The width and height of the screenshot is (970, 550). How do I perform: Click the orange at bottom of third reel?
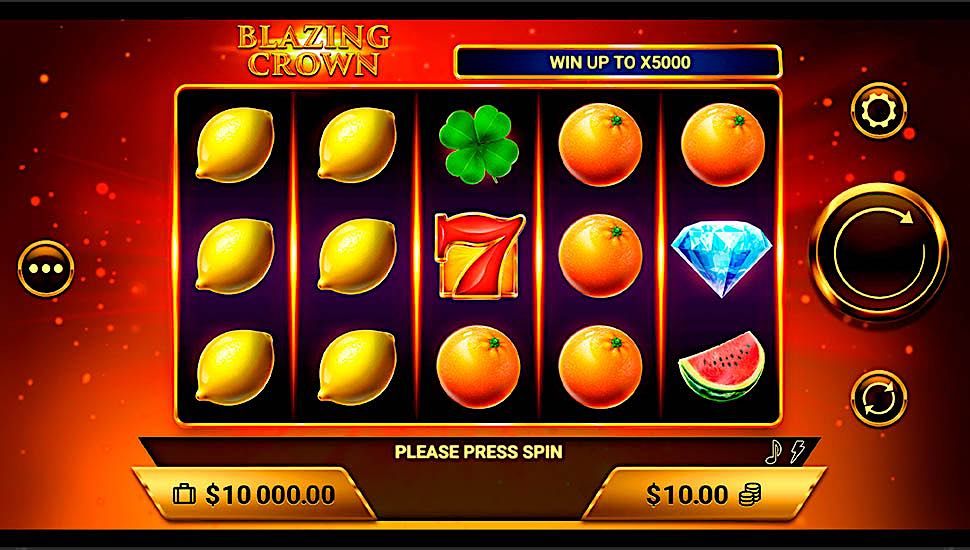(x=478, y=367)
